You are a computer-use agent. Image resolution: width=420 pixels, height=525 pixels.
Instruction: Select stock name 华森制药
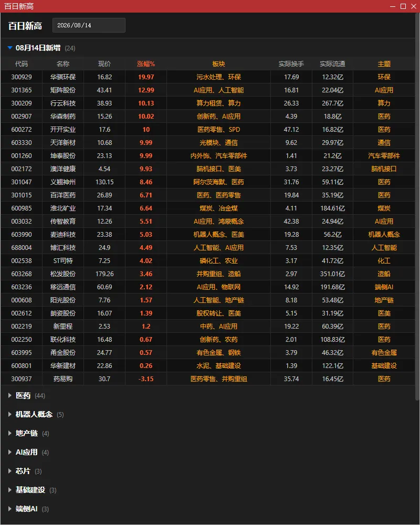tap(63, 117)
